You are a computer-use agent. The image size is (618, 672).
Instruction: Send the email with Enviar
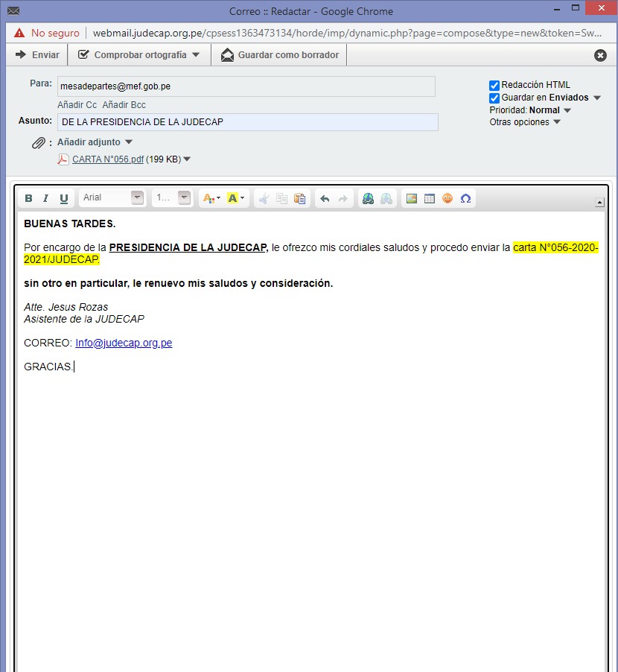click(x=38, y=55)
